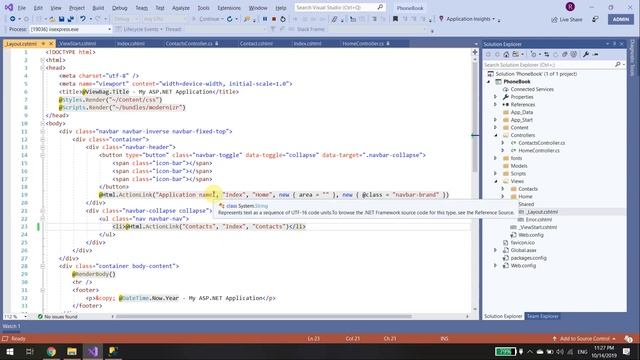Viewport: 640px width, 360px height.
Task: Expand the Properties node
Action: 496,97
